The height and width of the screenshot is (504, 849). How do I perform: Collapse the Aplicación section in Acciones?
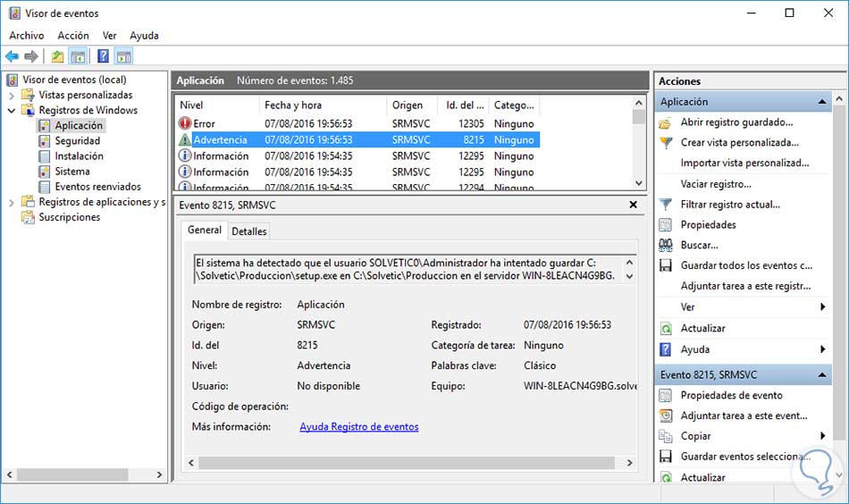point(822,102)
